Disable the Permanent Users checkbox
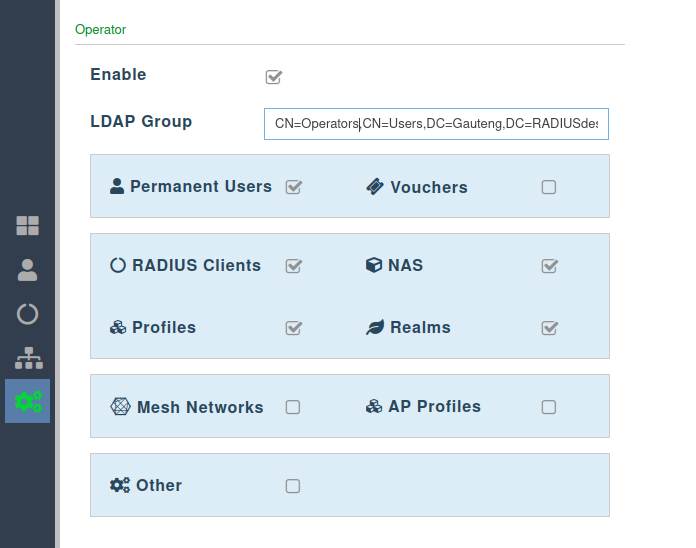 coord(293,187)
